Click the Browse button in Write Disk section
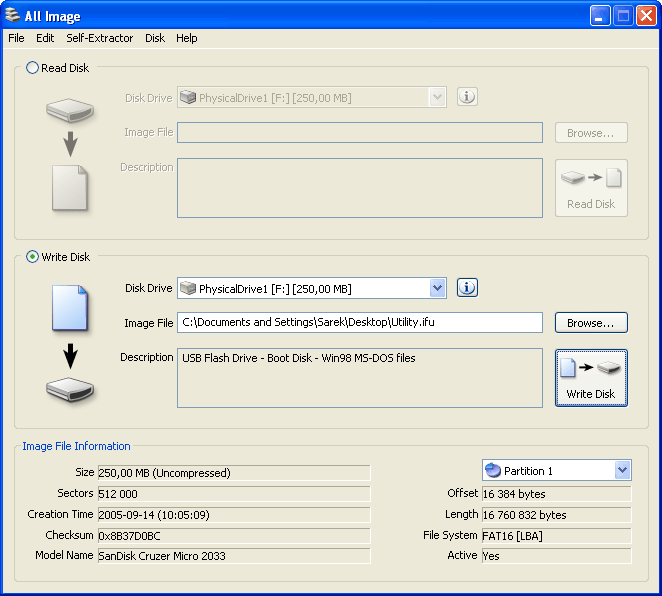 click(x=591, y=323)
